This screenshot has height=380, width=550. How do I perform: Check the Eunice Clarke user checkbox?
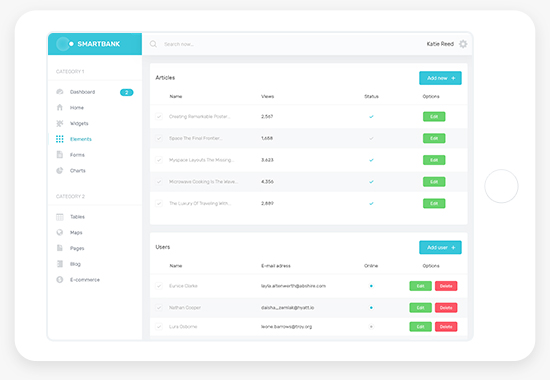[159, 286]
